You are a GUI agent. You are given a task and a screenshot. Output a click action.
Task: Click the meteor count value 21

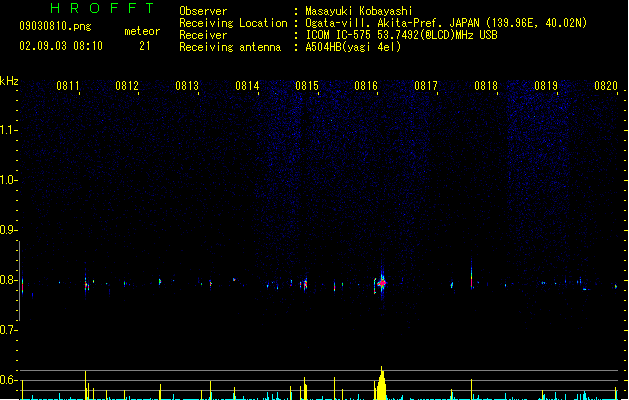point(145,46)
